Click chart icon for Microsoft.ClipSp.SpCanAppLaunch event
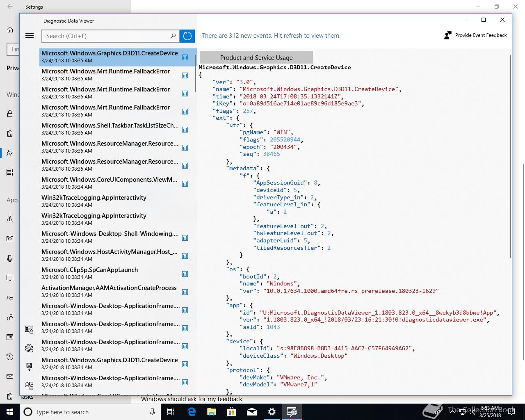Image resolution: width=525 pixels, height=420 pixels. pos(185,274)
